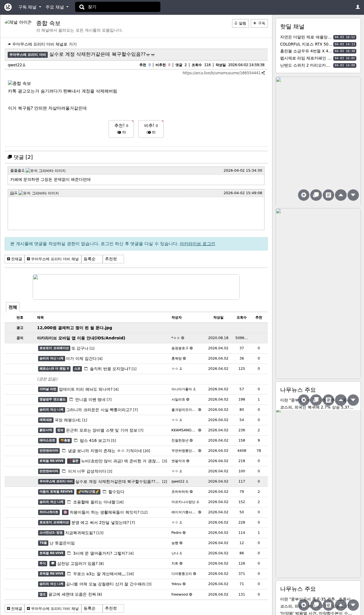
Task: Open "은근히 모르는 장비별 스탯 및 기어 정보"
Action: pyautogui.click(x=102, y=430)
